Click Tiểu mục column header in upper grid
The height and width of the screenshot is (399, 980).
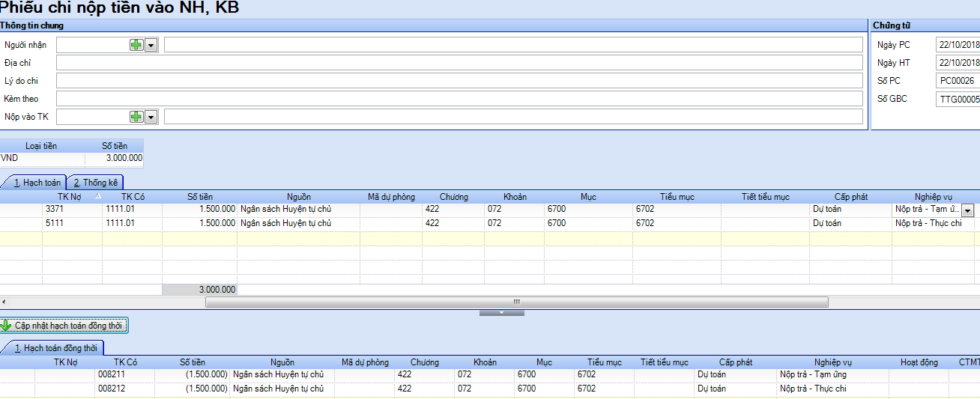[x=677, y=197]
